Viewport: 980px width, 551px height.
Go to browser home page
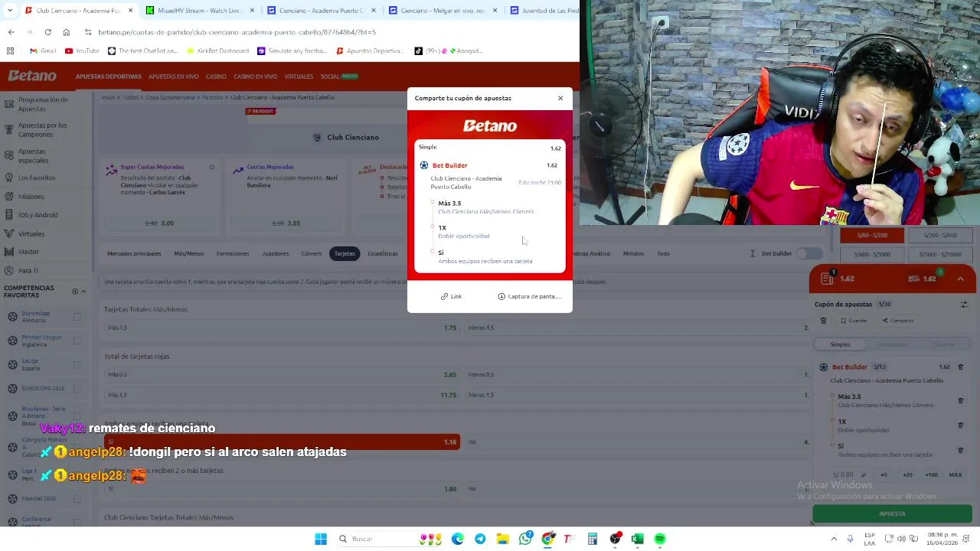point(66,32)
